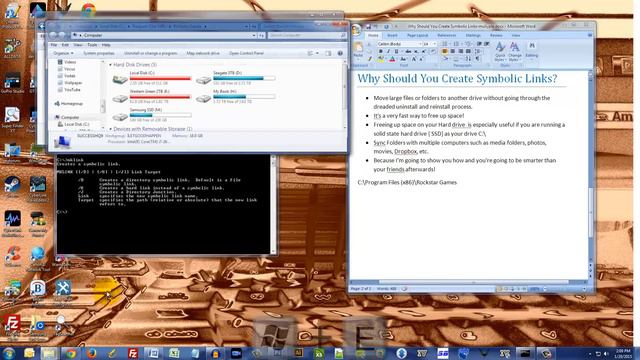The image size is (640, 360).
Task: Click the Explorer Back navigation button
Action: 53,36
